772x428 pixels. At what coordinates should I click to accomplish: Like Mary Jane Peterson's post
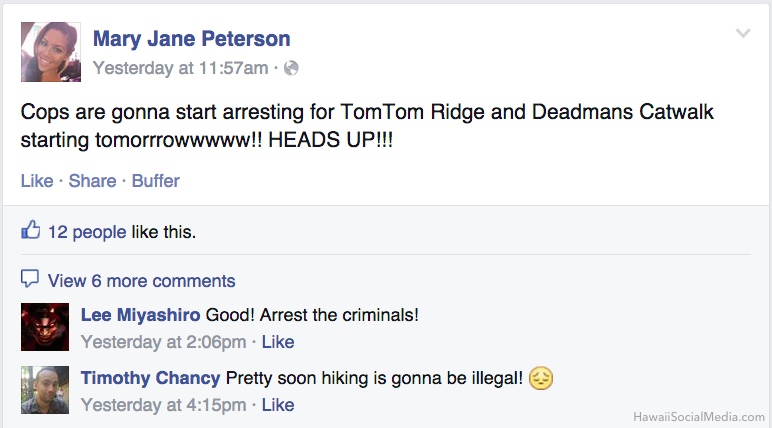37,181
